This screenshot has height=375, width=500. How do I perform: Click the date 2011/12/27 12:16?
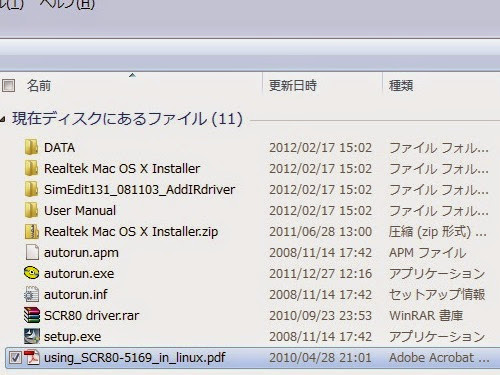320,273
